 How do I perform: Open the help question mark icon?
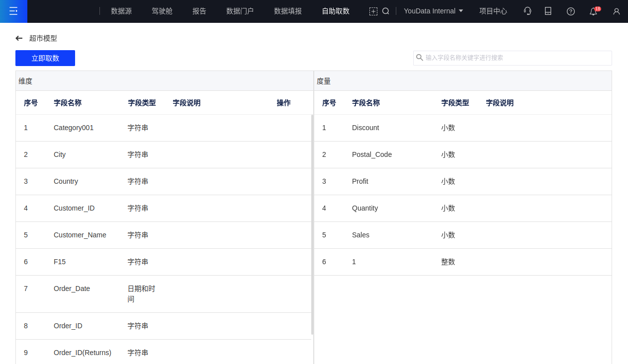tap(570, 11)
